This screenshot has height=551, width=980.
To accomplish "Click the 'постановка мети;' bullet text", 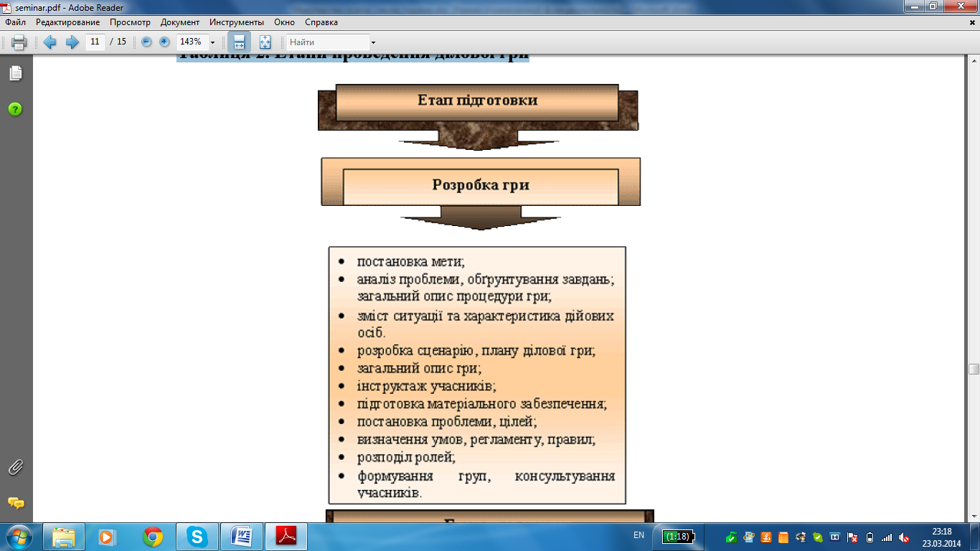I will coord(411,262).
